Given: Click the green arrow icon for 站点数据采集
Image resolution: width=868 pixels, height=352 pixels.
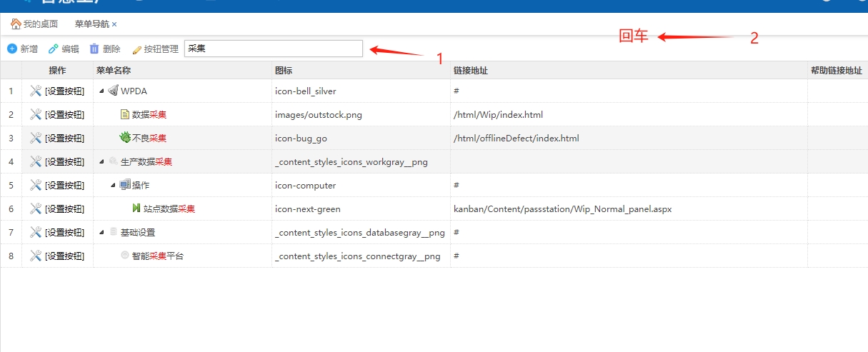Looking at the screenshot, I should pyautogui.click(x=136, y=208).
